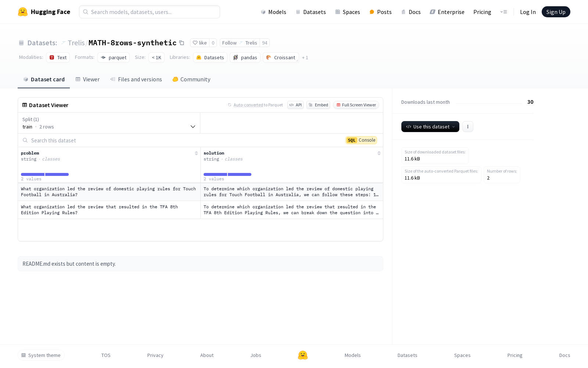Focus the search models, datasets, users field
Image resolution: width=588 pixels, height=368 pixels.
pyautogui.click(x=150, y=12)
